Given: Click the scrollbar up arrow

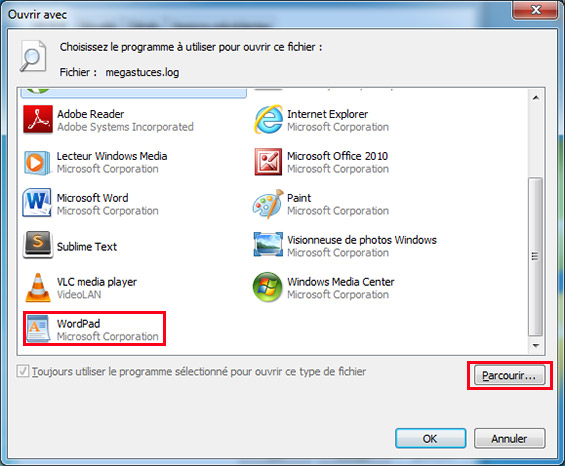Looking at the screenshot, I should (536, 98).
